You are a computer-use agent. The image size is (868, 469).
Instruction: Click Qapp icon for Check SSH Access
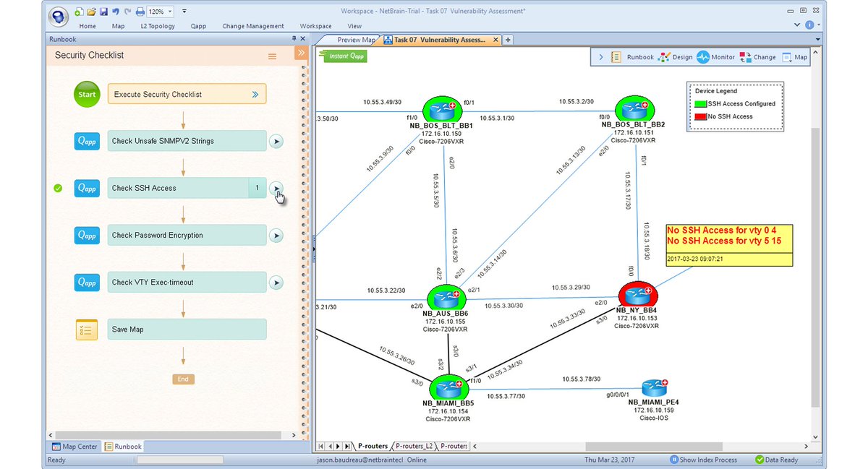pyautogui.click(x=87, y=188)
